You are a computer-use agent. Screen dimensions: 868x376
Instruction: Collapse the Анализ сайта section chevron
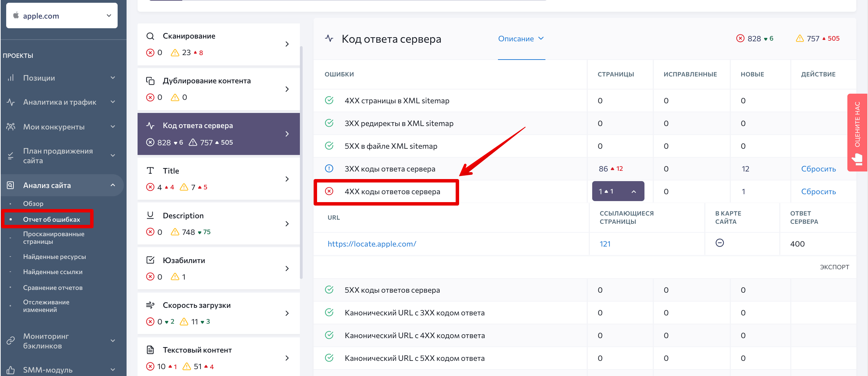[113, 185]
